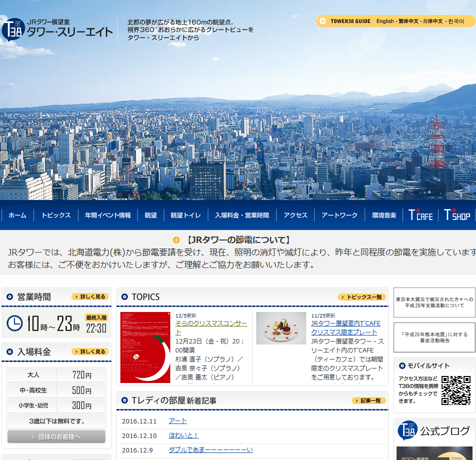
Task: Go to ホーム in the navigation bar
Action: click(x=17, y=215)
